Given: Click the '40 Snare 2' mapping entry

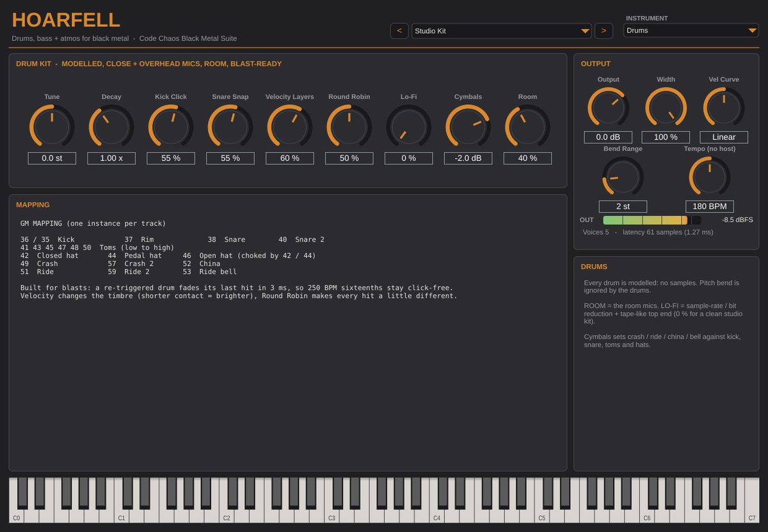Looking at the screenshot, I should pos(301,240).
